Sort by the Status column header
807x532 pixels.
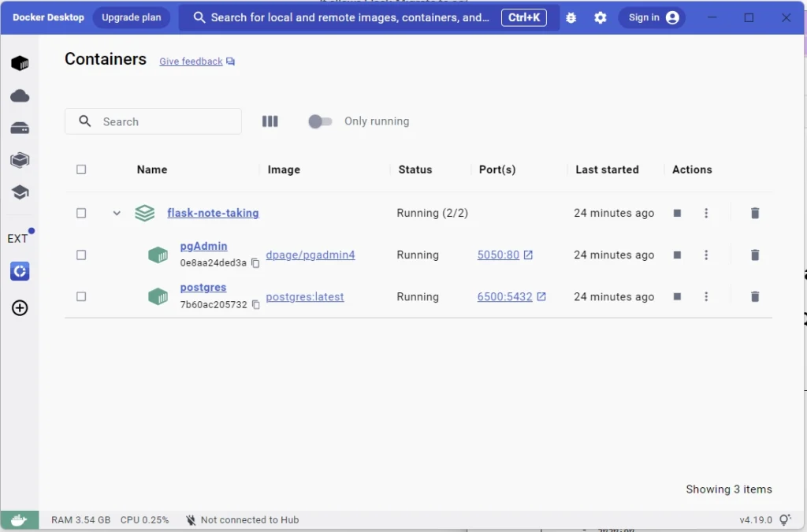(x=415, y=169)
